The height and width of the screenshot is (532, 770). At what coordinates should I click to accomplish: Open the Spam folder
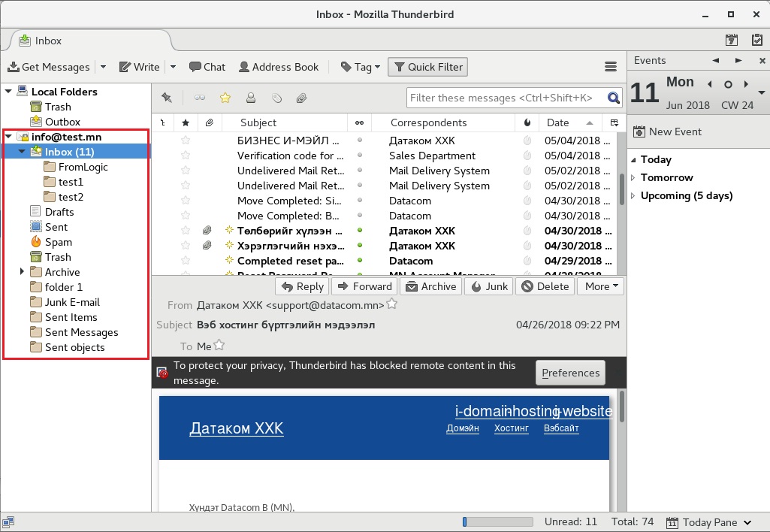pos(59,242)
